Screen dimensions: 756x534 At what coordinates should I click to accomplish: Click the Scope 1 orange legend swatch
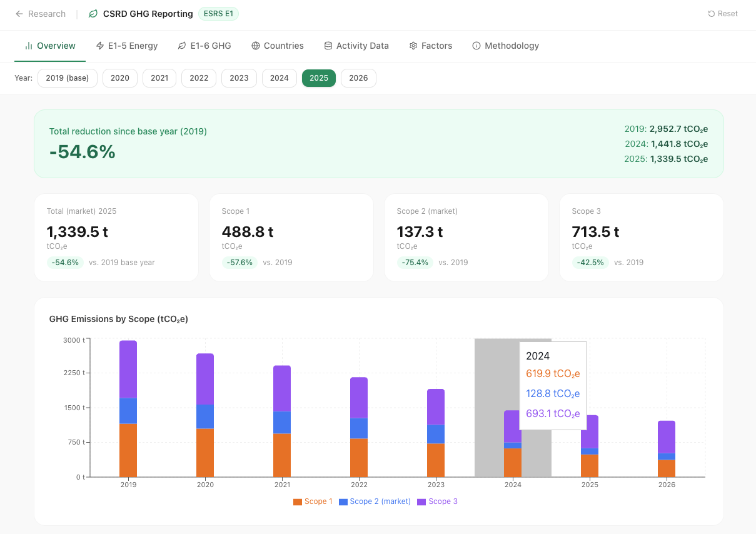click(298, 501)
